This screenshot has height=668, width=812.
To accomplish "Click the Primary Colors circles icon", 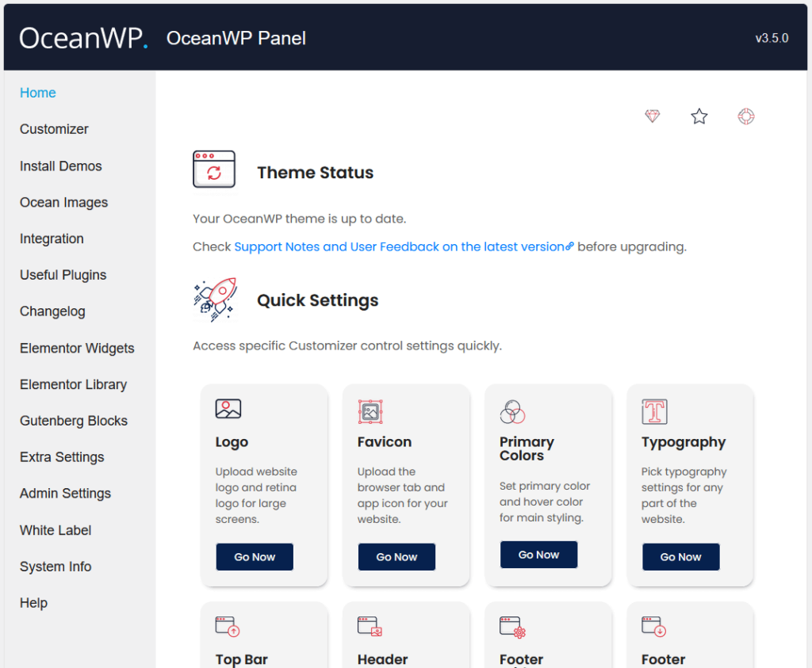I will pyautogui.click(x=513, y=412).
